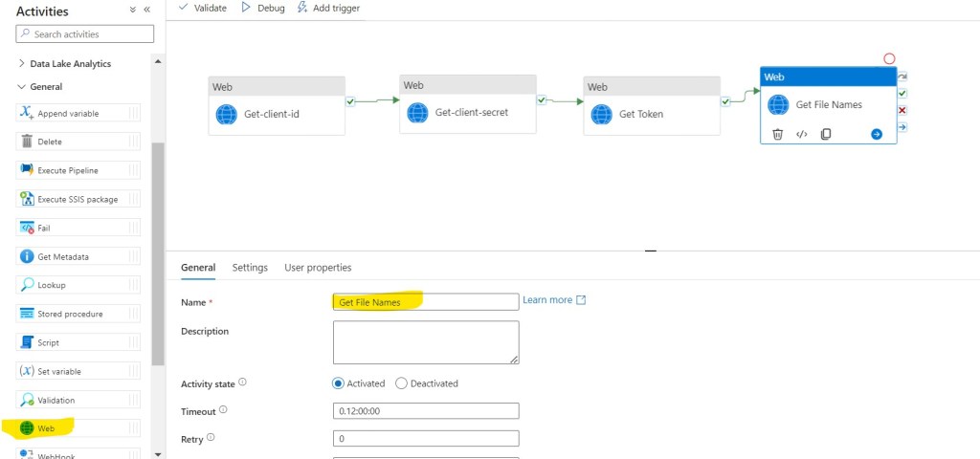The image size is (980, 459).
Task: Switch to the Settings tab
Action: pyautogui.click(x=250, y=268)
